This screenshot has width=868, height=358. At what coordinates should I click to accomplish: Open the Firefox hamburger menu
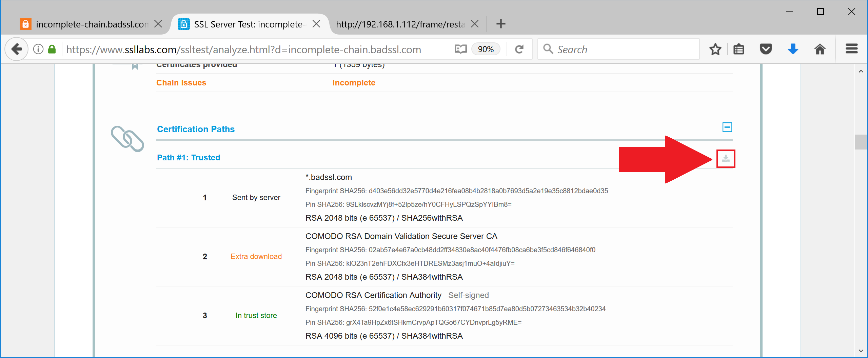click(851, 49)
